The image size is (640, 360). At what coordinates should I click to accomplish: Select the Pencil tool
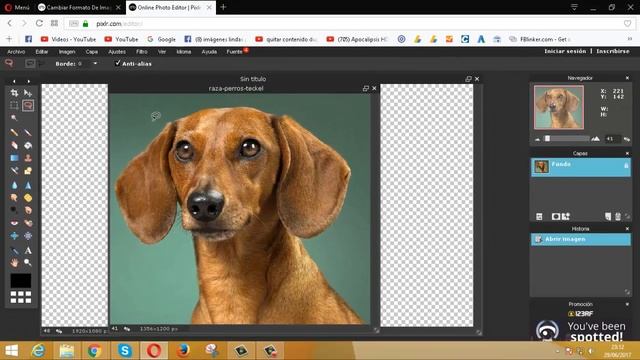point(14,133)
